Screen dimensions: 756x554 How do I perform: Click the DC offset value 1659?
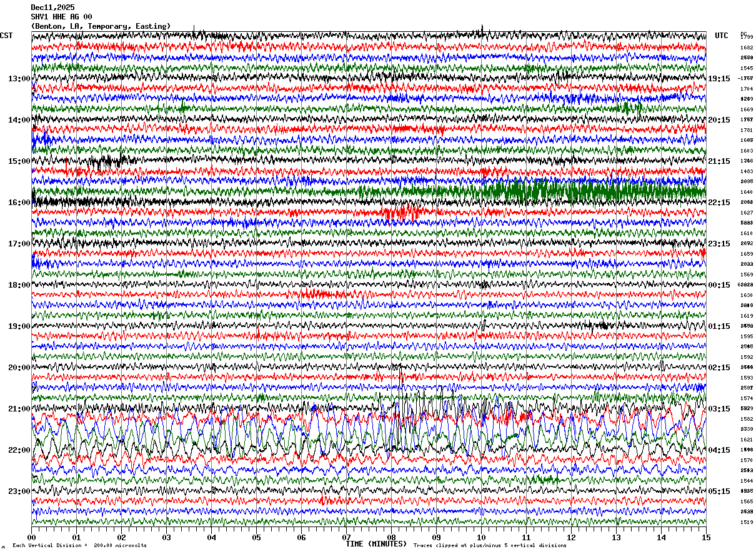tap(747, 254)
